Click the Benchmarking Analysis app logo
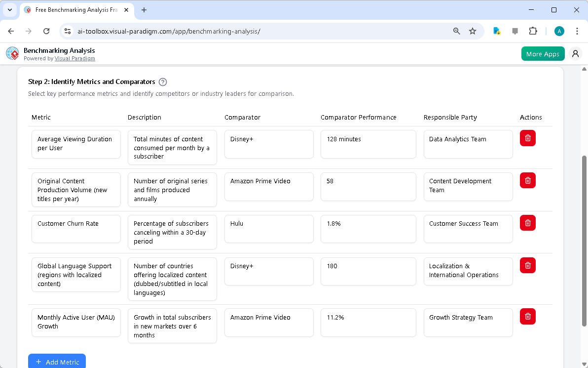Image resolution: width=588 pixels, height=368 pixels. (12, 53)
